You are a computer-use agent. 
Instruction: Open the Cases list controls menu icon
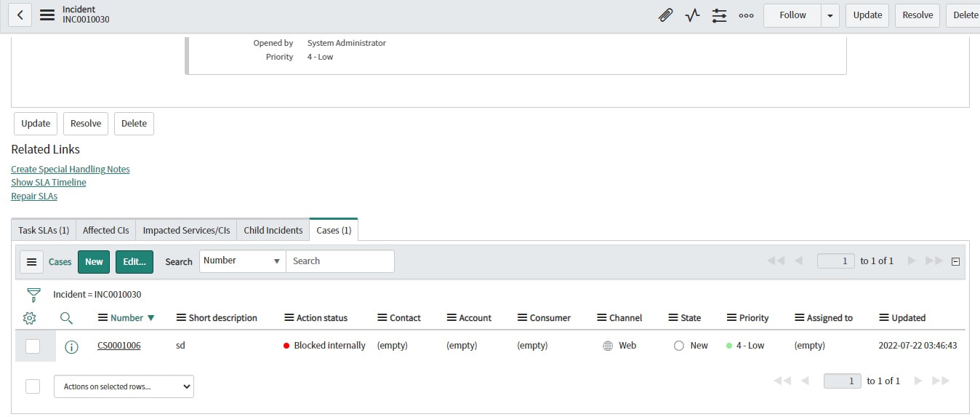click(32, 262)
